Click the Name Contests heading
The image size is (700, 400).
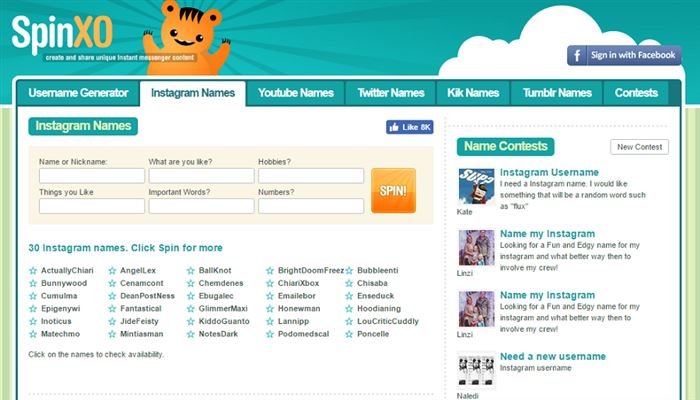point(505,146)
